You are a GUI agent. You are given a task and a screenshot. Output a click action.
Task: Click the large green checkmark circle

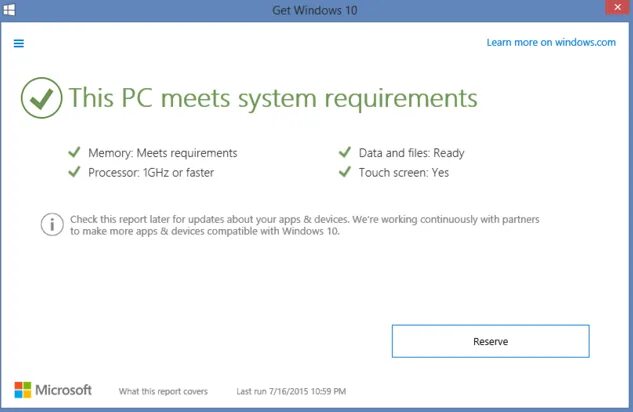pos(41,98)
